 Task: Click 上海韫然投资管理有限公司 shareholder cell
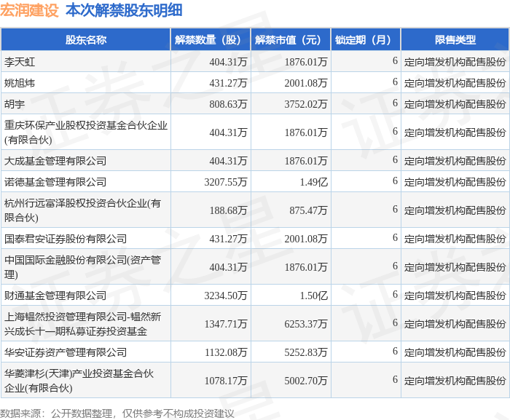tap(86, 324)
